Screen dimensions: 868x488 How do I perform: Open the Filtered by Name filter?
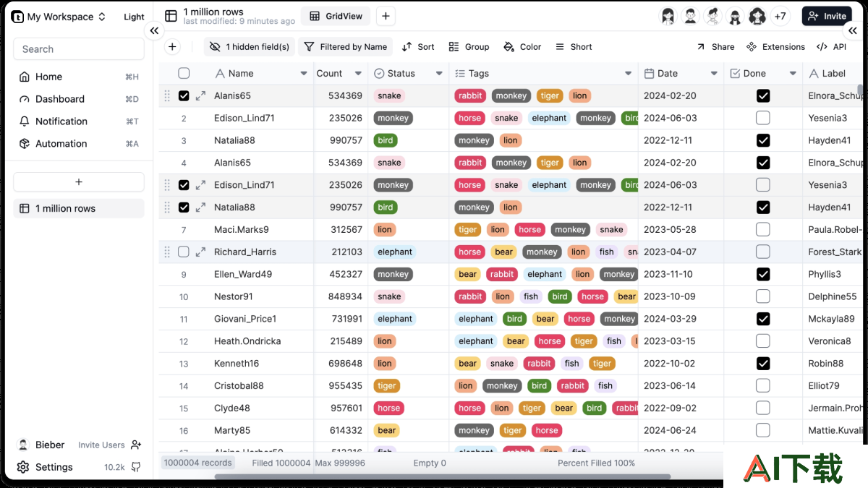[x=345, y=47]
